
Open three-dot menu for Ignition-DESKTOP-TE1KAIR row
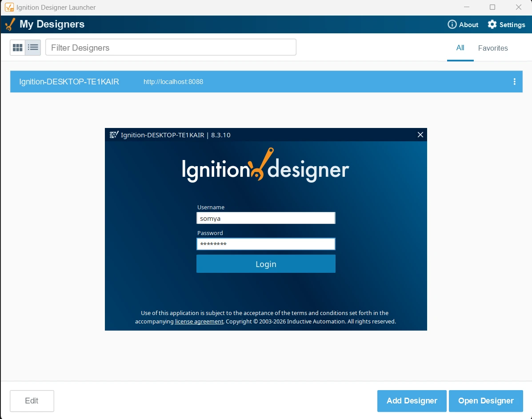(x=514, y=81)
